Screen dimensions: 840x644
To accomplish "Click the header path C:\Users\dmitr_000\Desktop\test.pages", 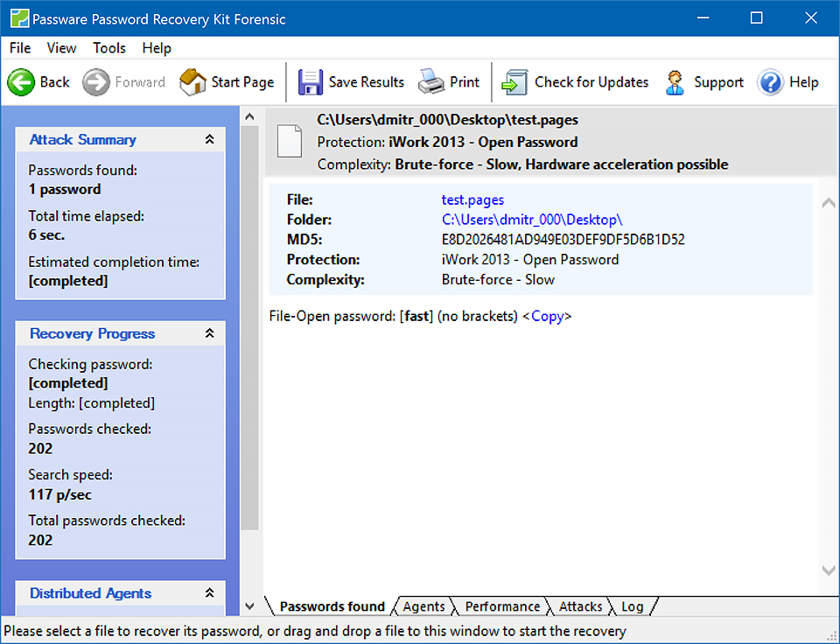I will [x=447, y=120].
